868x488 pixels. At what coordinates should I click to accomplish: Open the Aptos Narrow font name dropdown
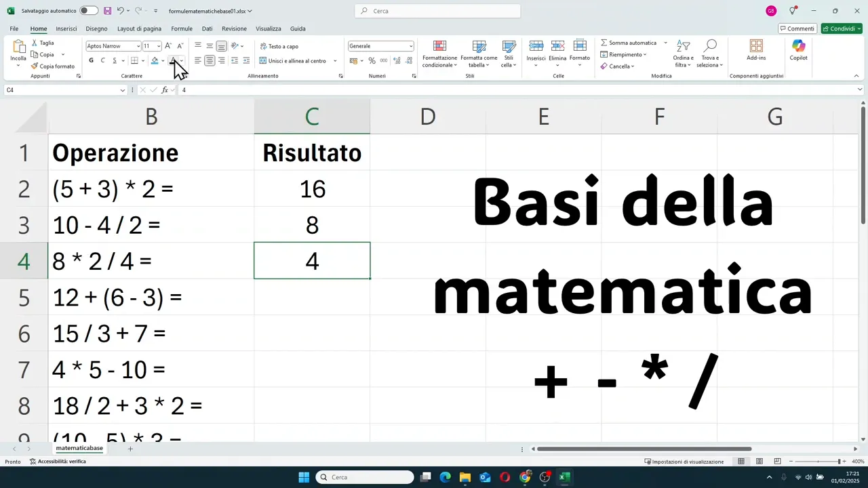[x=138, y=46]
